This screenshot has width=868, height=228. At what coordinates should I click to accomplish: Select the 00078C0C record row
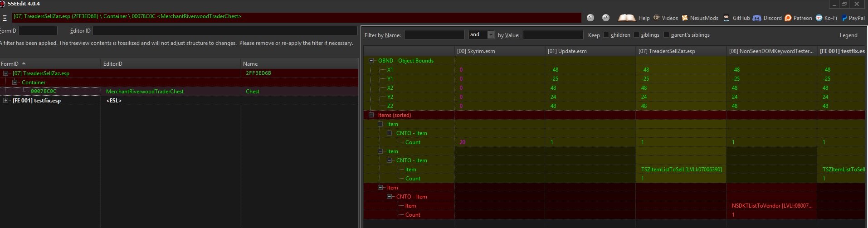pos(179,91)
